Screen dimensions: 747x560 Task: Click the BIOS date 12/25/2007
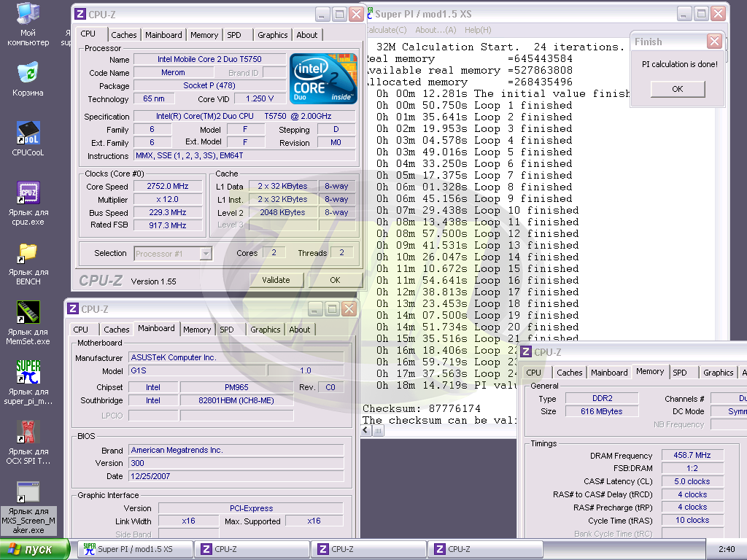click(236, 476)
